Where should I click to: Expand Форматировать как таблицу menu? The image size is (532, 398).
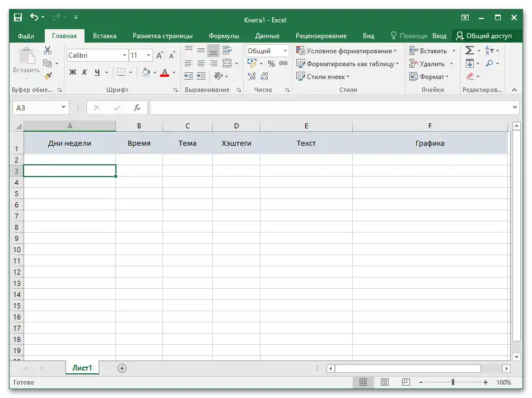pos(347,63)
